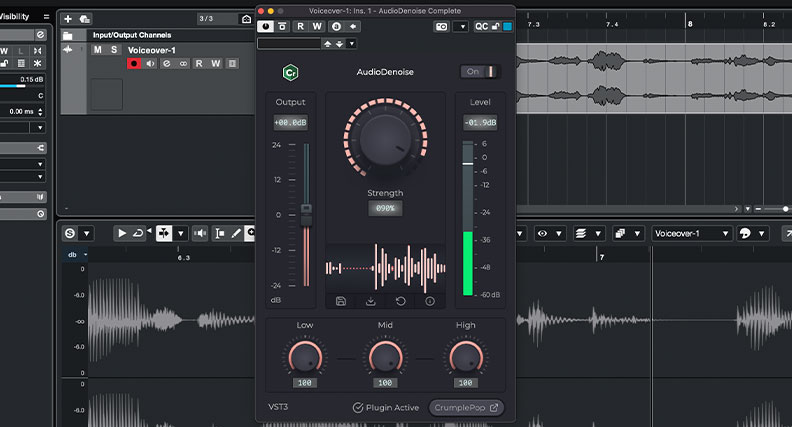Click the save preset icon in AudioDenoise
The width and height of the screenshot is (792, 427).
[x=342, y=300]
